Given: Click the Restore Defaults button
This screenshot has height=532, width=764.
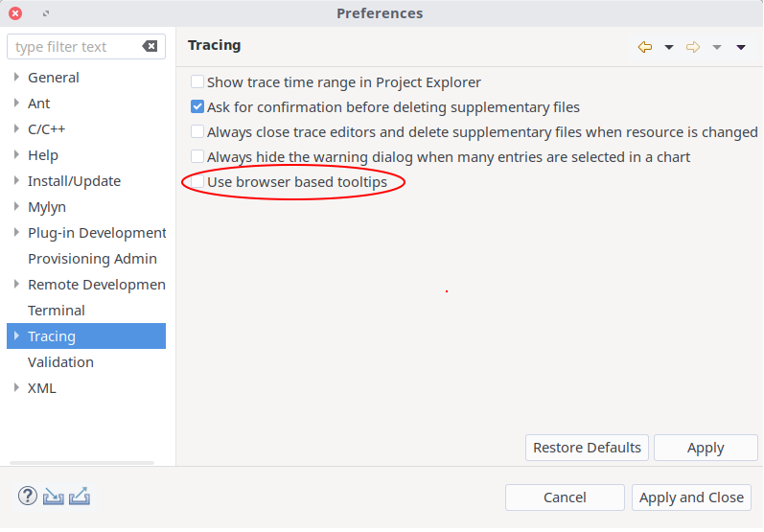Looking at the screenshot, I should tap(587, 448).
